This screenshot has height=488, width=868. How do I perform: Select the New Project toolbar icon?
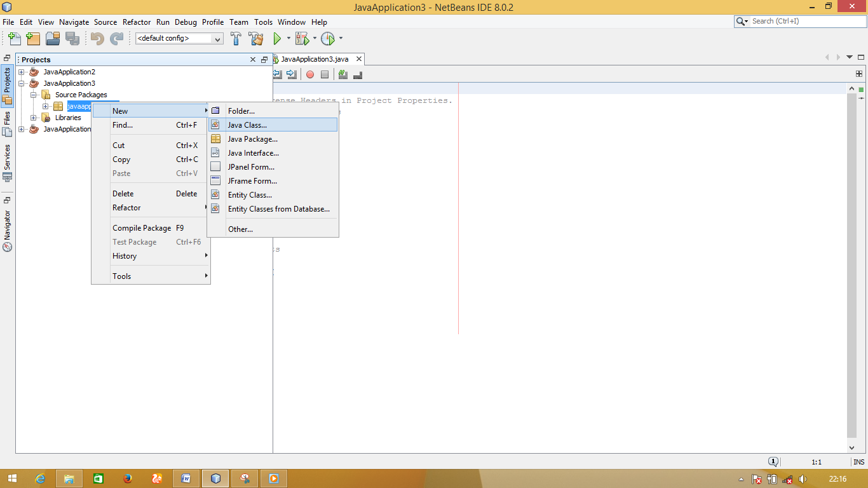tap(33, 39)
